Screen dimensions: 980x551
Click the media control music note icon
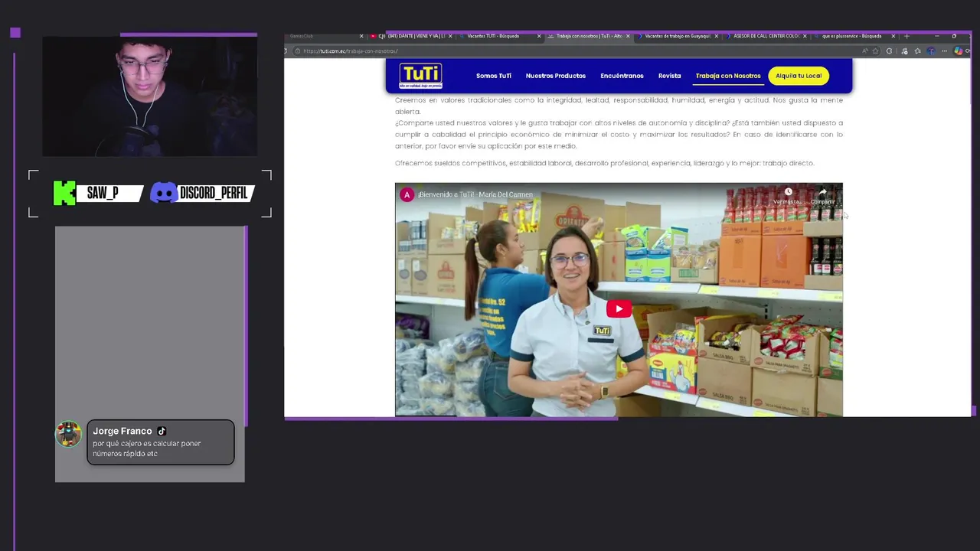click(x=904, y=51)
